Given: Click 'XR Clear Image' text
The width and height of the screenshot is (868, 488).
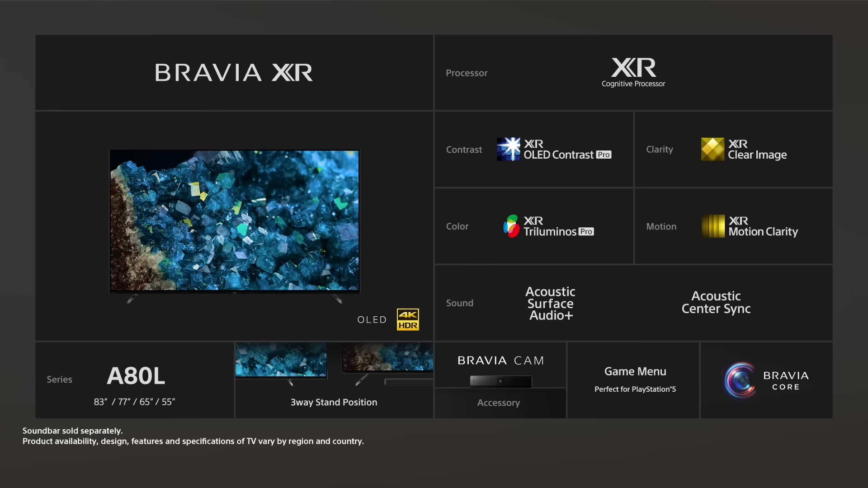Looking at the screenshot, I should click(757, 150).
